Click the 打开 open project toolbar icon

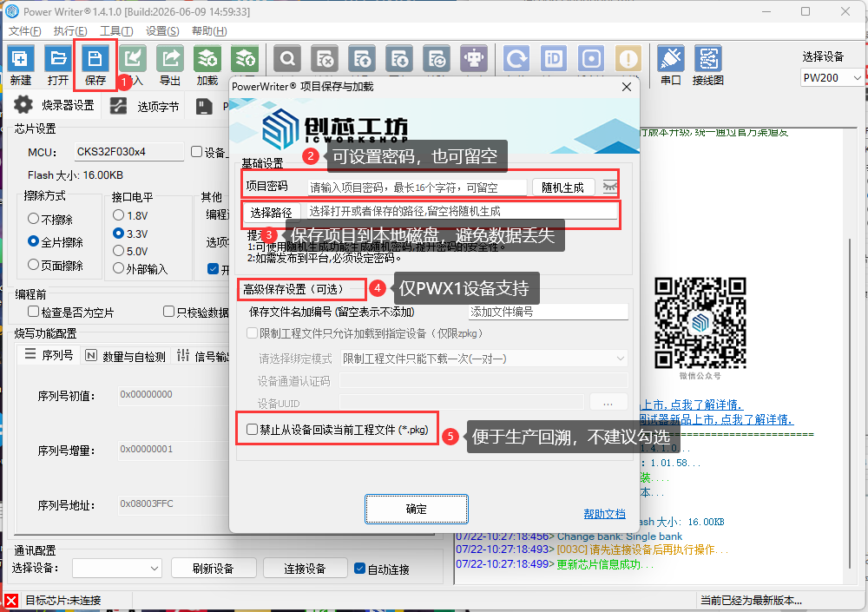(x=58, y=59)
